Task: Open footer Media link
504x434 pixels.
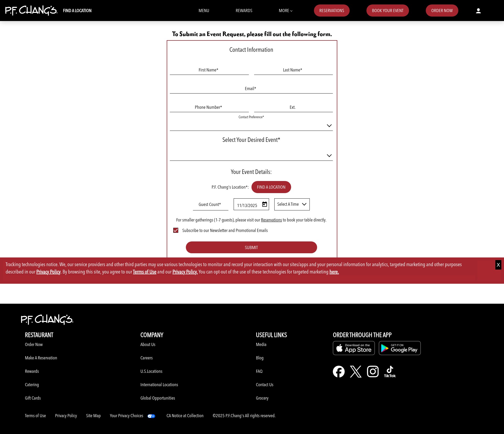Action: pyautogui.click(x=261, y=344)
